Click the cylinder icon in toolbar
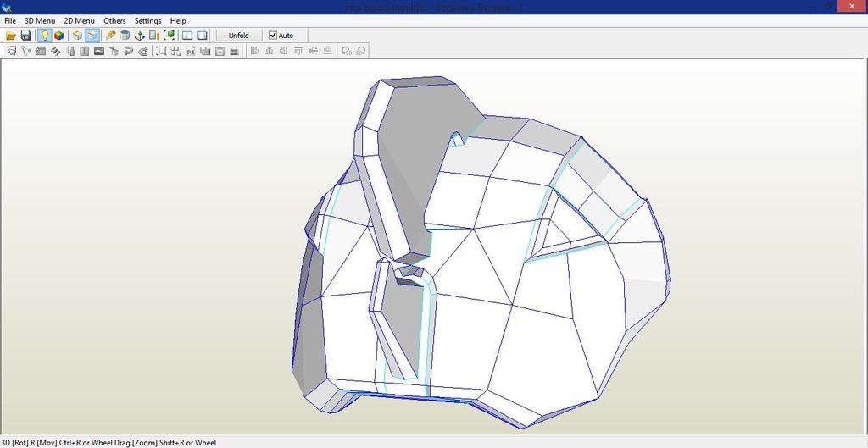The image size is (868, 448). 125,36
